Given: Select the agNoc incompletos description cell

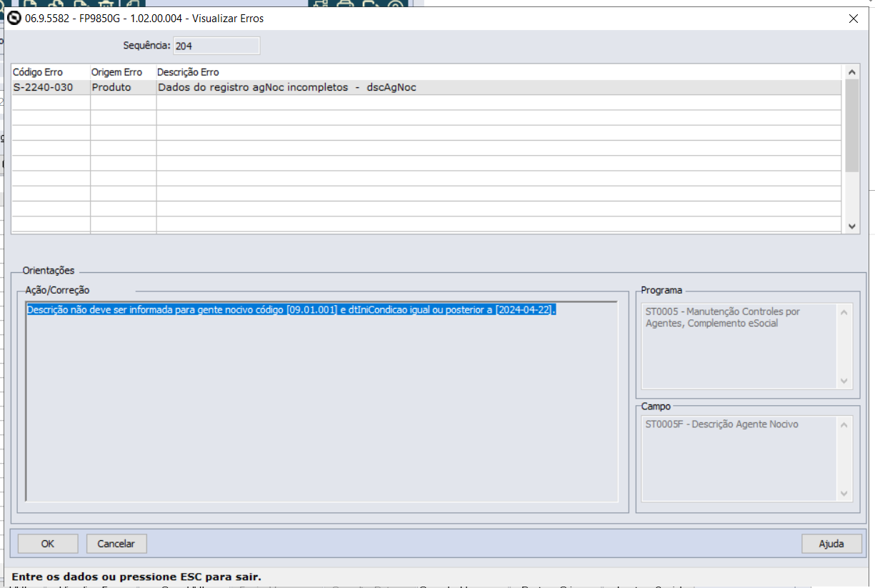Looking at the screenshot, I should [x=499, y=87].
